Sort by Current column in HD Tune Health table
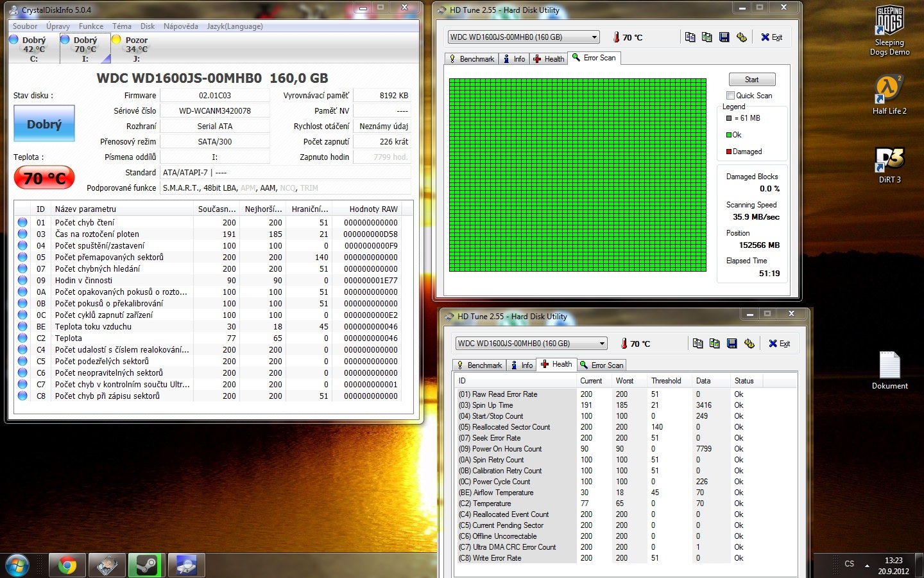This screenshot has height=578, width=924. click(594, 381)
